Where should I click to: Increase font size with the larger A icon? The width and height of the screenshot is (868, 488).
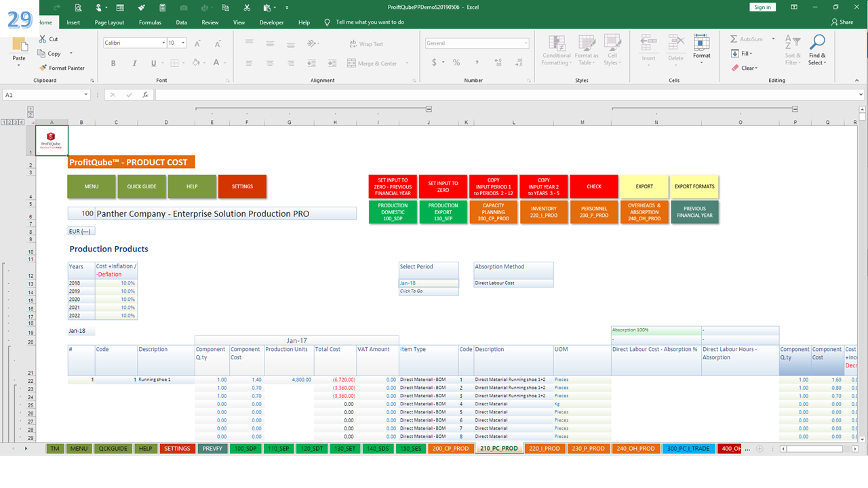pyautogui.click(x=198, y=43)
